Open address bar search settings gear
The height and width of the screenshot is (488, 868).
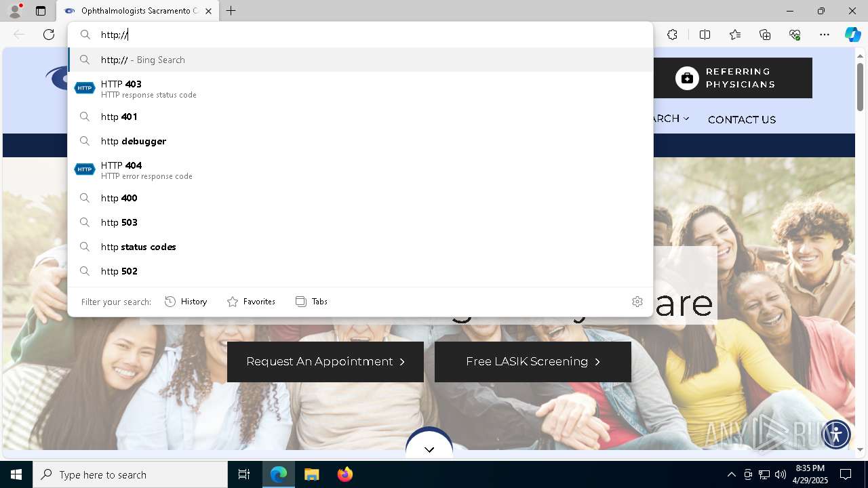[x=637, y=302]
